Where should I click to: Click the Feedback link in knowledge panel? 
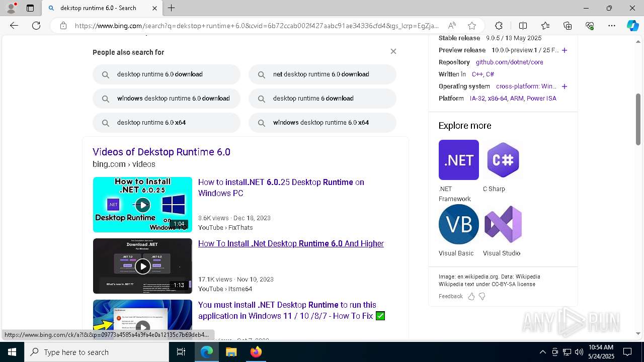[450, 296]
